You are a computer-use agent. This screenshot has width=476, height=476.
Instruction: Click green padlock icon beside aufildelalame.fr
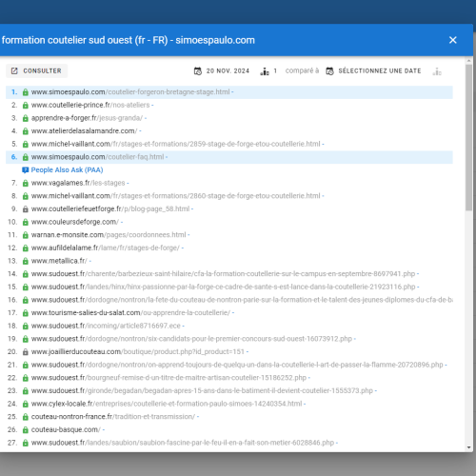(26, 248)
